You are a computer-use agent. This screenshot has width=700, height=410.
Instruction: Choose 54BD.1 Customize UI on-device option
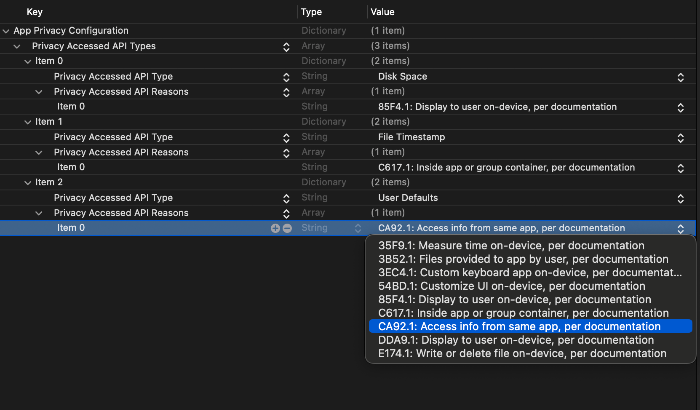point(530,286)
